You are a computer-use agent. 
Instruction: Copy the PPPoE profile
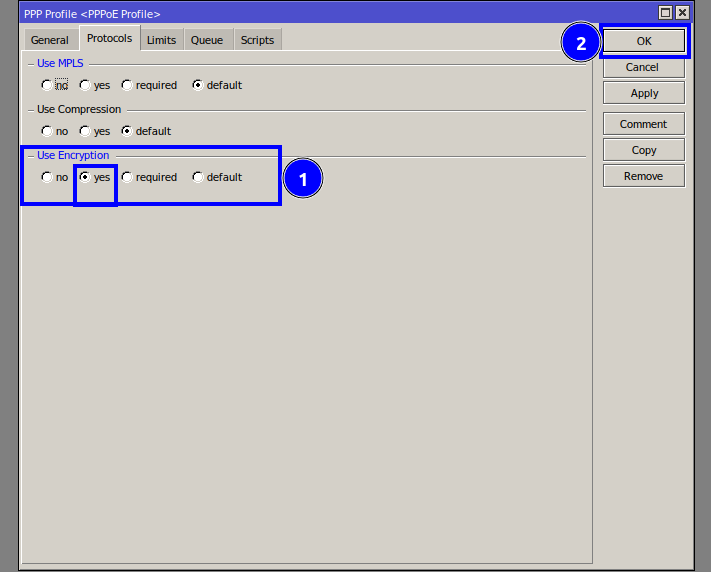pos(643,150)
